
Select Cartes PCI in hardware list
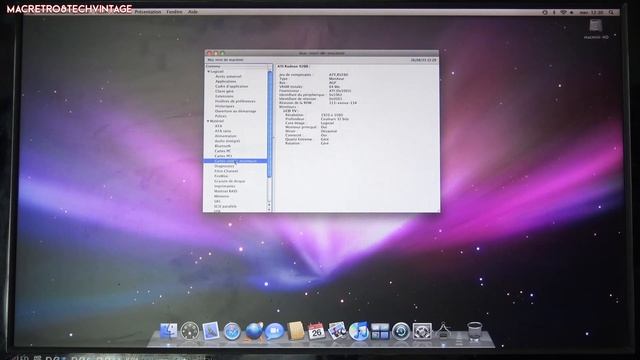(223, 156)
